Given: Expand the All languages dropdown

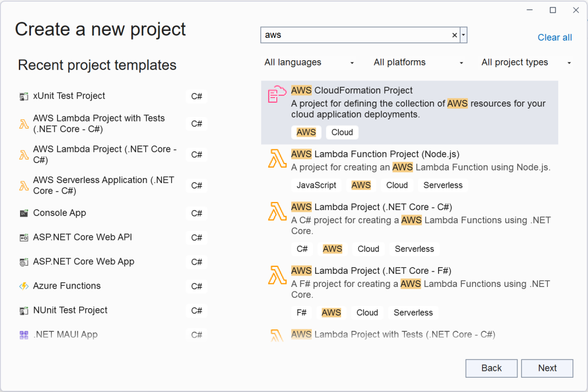Looking at the screenshot, I should [310, 63].
